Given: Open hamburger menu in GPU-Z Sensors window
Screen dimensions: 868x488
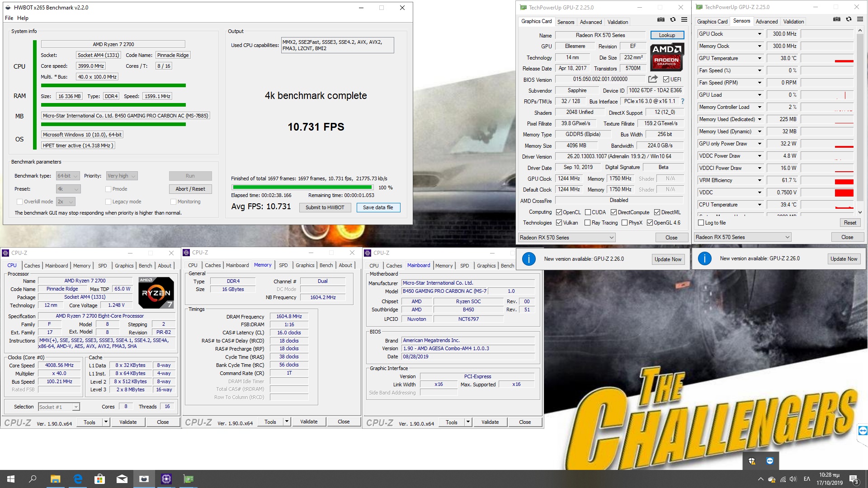Looking at the screenshot, I should tap(860, 19).
